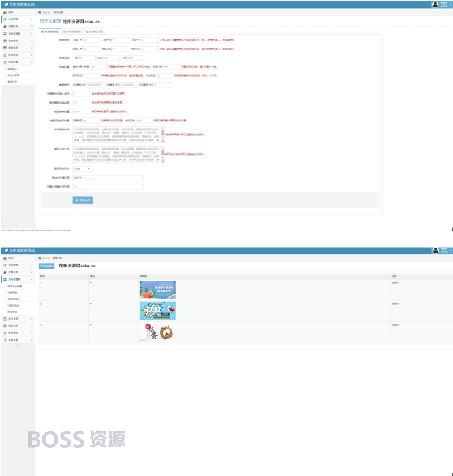Image resolution: width=453 pixels, height=476 pixels.
Task: Click file-document menu icon in banner list sidebar
Action: click(x=5, y=333)
